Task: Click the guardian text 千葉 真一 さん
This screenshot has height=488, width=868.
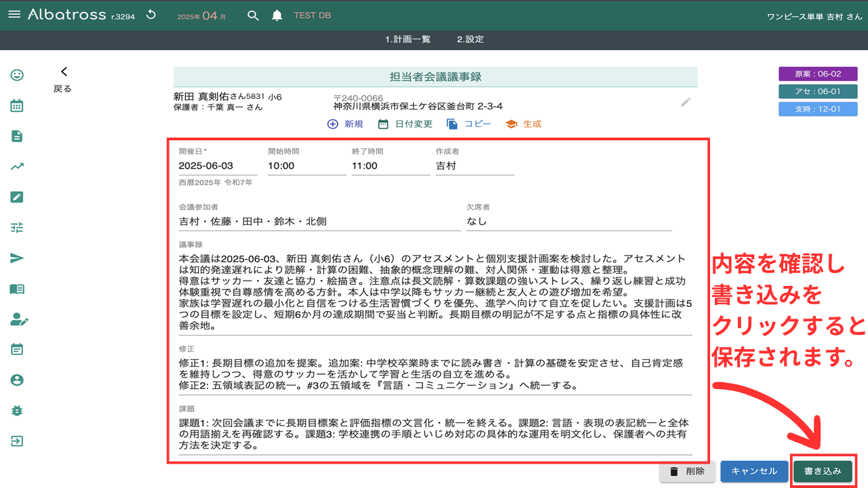Action: pyautogui.click(x=235, y=107)
